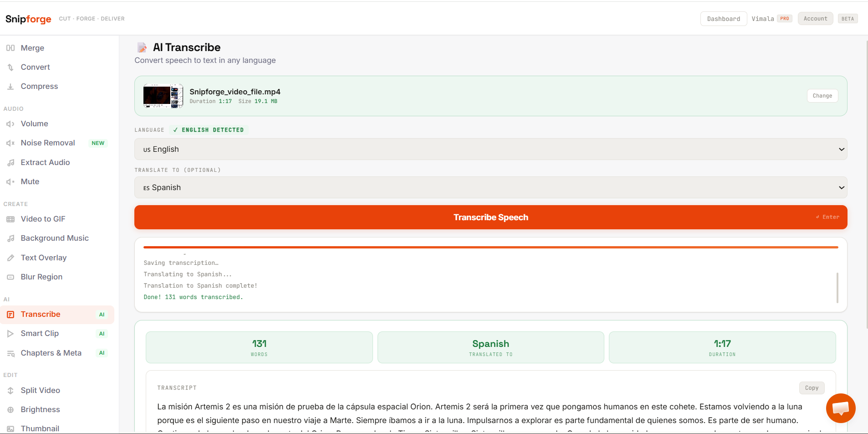Screen dimensions: 868x434
Task: Open the Dashboard page
Action: 723,19
